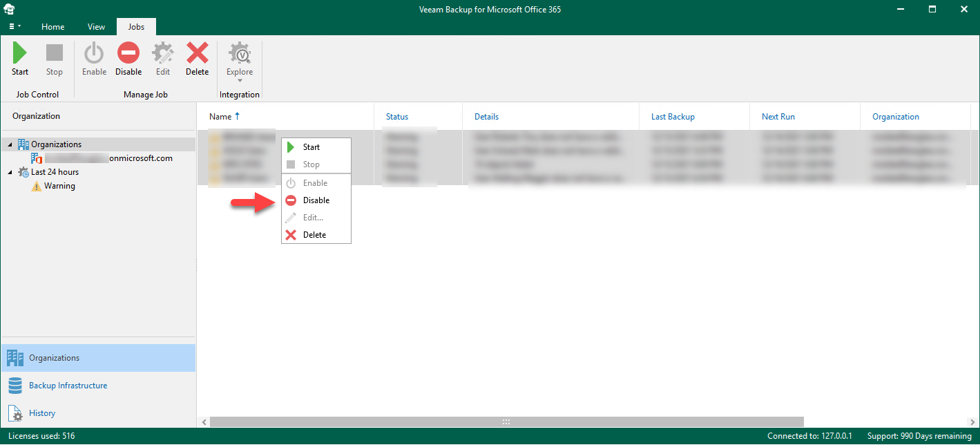Choose Edit... in the context menu

pyautogui.click(x=316, y=218)
